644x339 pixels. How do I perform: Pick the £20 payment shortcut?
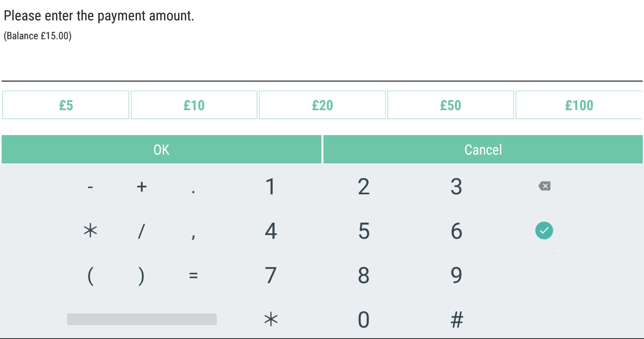(322, 105)
